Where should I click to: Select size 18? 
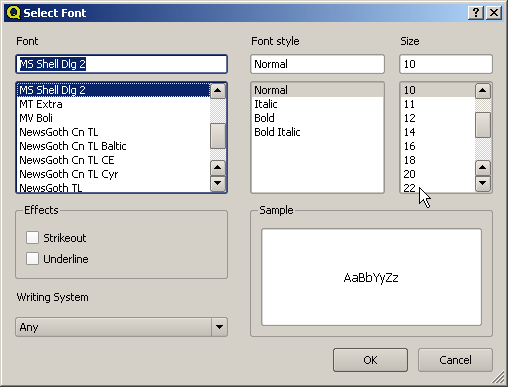point(438,160)
